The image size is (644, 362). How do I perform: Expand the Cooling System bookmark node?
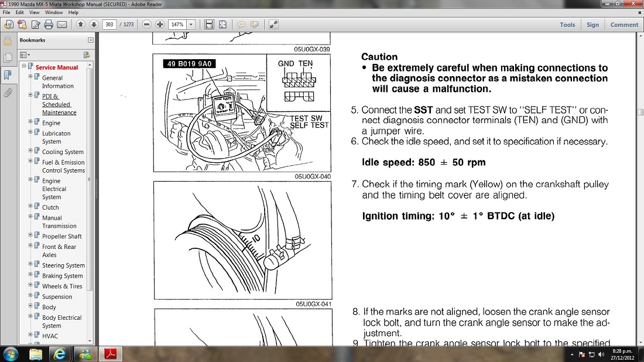coord(30,151)
